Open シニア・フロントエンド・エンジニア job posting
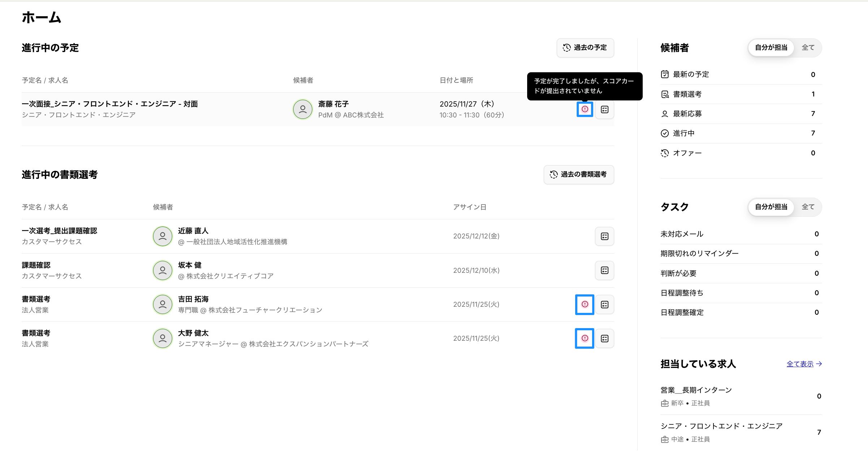This screenshot has width=868, height=469. [x=721, y=426]
